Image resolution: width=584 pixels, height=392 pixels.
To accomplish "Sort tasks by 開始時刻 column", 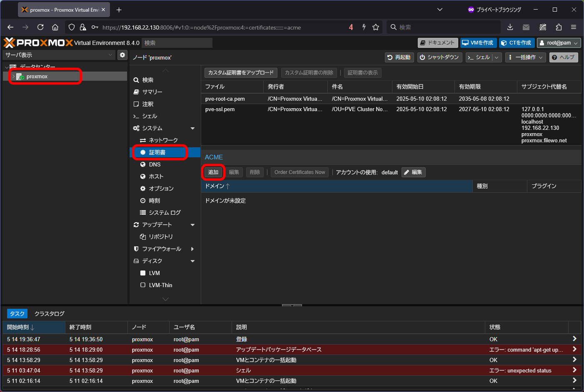I will click(34, 327).
